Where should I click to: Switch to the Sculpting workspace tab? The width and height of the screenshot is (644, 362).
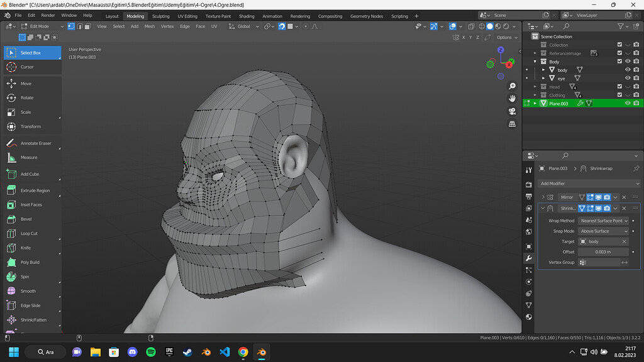coord(161,16)
